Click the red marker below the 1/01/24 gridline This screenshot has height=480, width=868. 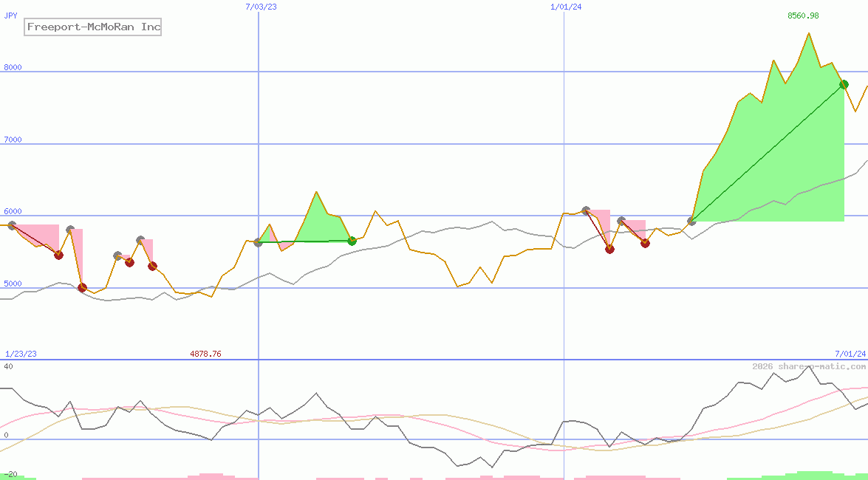(609, 249)
